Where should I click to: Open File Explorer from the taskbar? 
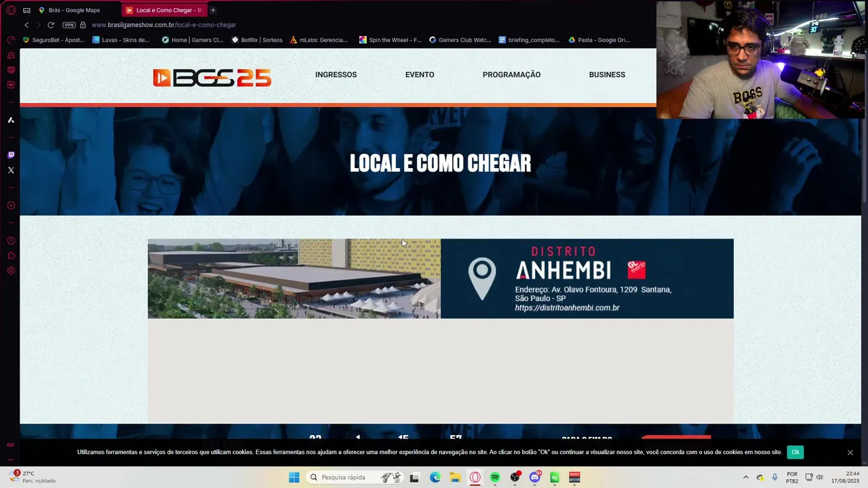click(455, 477)
